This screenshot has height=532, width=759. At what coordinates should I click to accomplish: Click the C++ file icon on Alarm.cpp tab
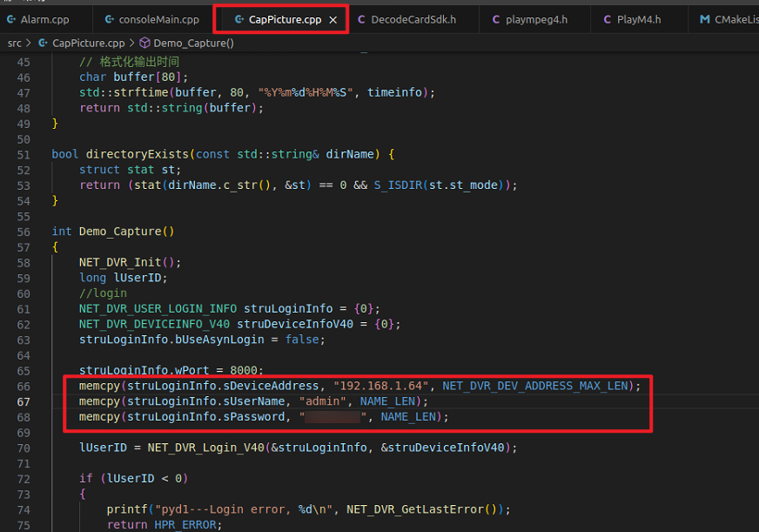pyautogui.click(x=10, y=19)
